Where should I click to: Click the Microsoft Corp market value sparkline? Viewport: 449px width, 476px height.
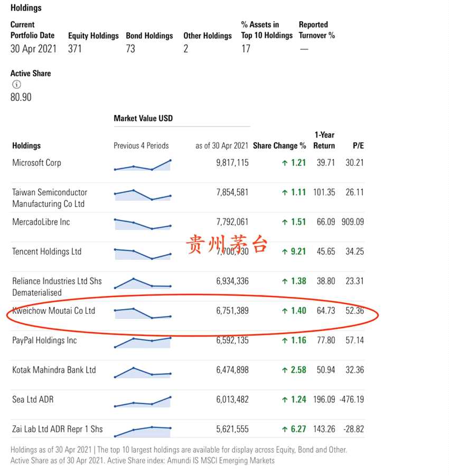coord(143,165)
